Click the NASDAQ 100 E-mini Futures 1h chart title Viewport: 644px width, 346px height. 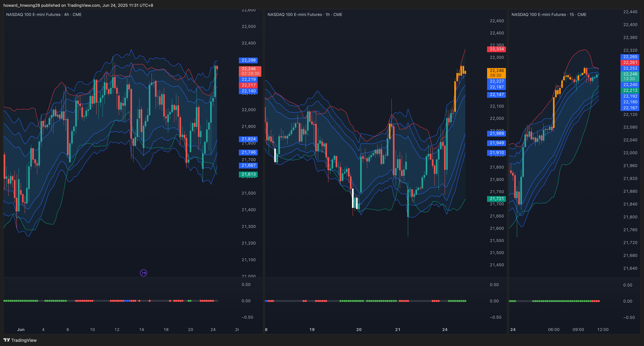tap(305, 14)
